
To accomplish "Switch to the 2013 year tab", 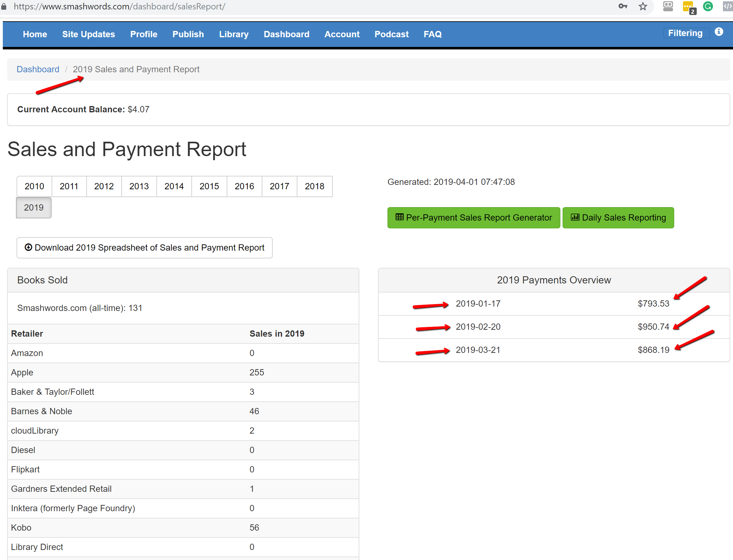I will 139,186.
